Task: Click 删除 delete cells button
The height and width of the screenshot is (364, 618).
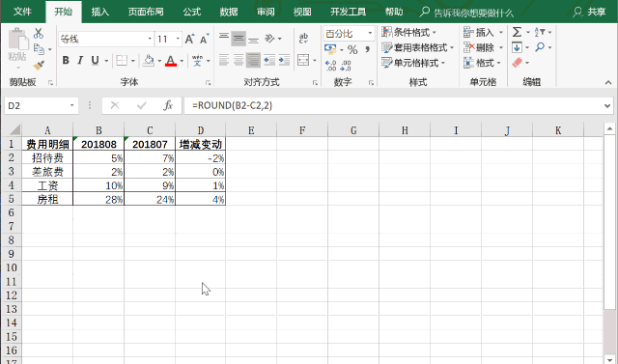Action: click(x=479, y=47)
